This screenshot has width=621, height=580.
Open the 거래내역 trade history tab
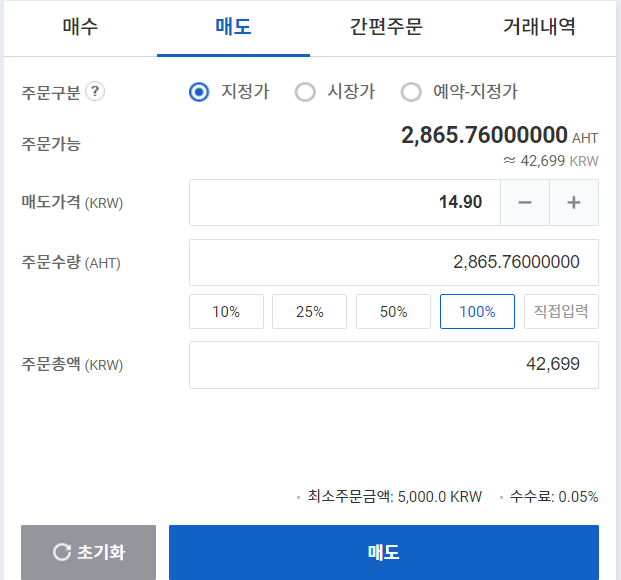(x=539, y=28)
